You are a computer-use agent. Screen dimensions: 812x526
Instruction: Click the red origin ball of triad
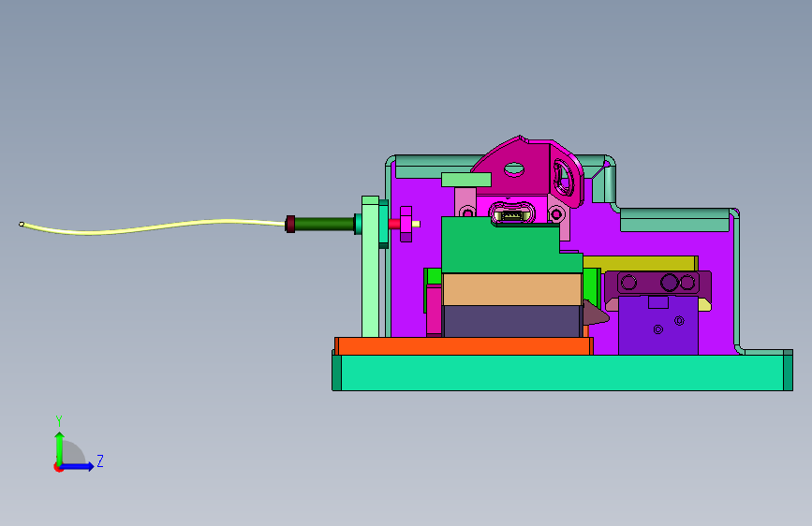pyautogui.click(x=58, y=467)
